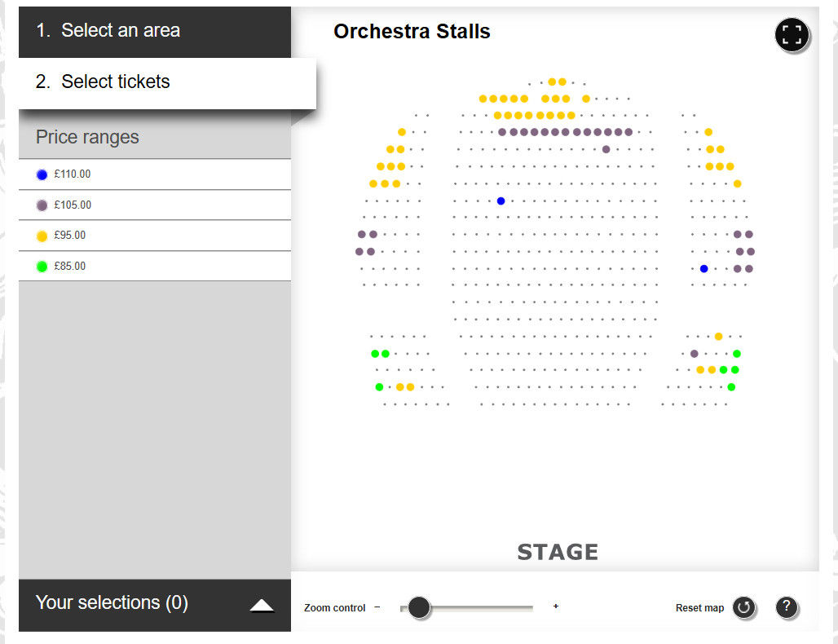Click the fullscreen expand icon
Viewport: 838px width, 644px height.
792,35
